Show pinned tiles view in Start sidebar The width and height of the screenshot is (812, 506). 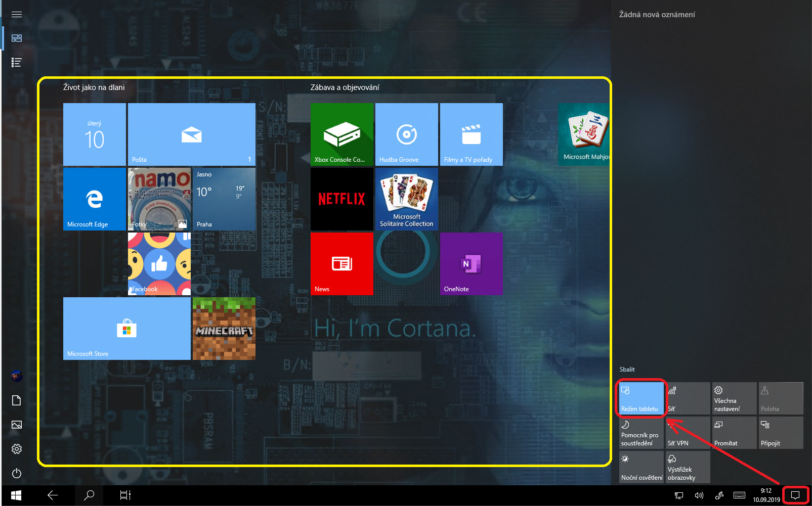pyautogui.click(x=17, y=38)
